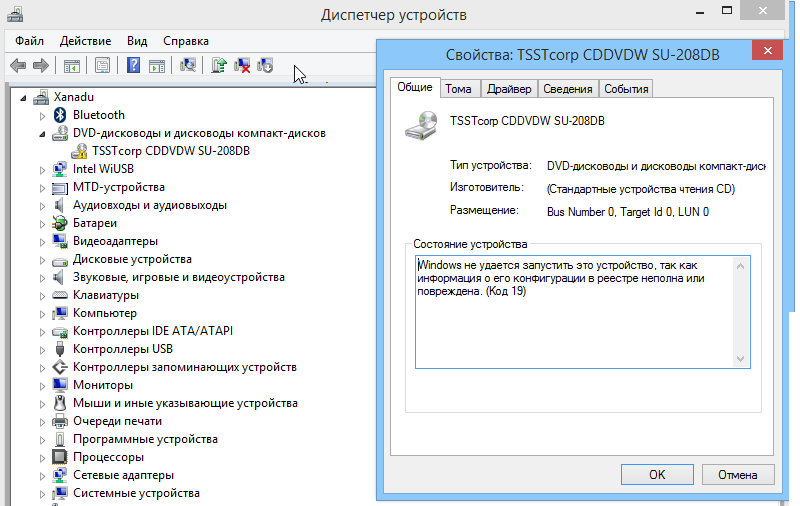Click the Процессоры chip icon
The image size is (800, 506).
60,457
